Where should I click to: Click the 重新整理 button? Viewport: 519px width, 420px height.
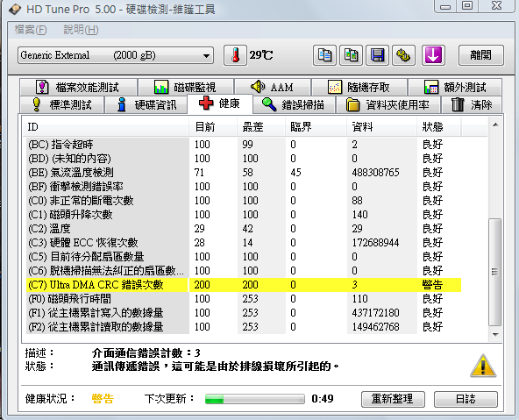point(393,399)
